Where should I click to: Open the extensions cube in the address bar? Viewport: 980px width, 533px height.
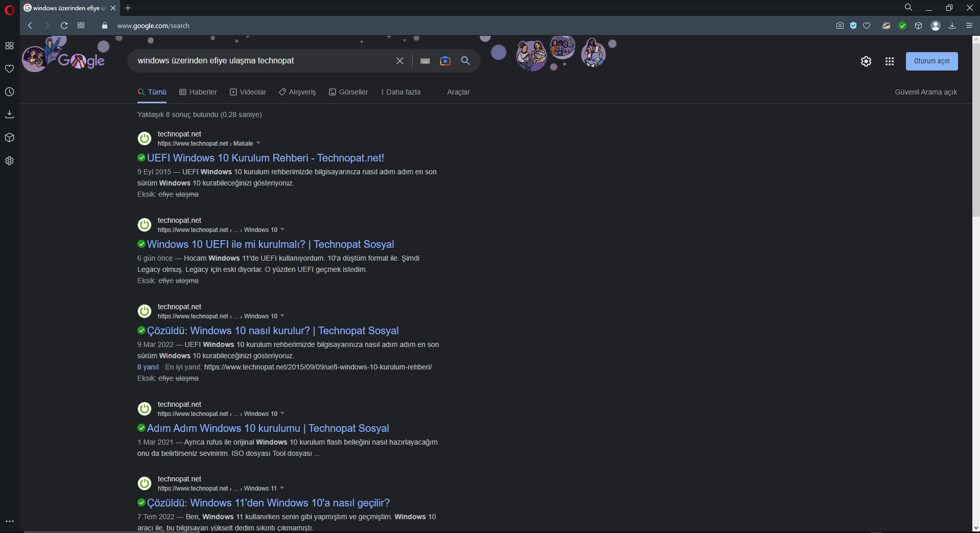pyautogui.click(x=918, y=26)
